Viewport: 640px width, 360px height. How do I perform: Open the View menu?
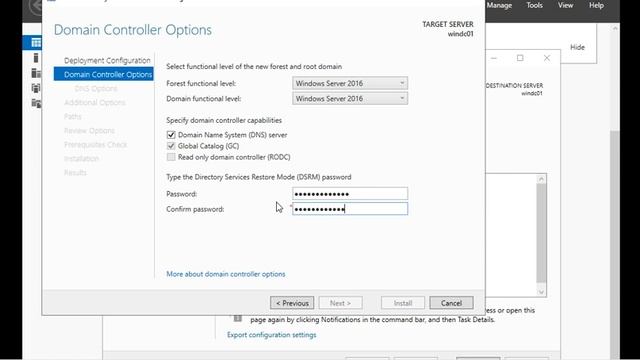point(565,5)
